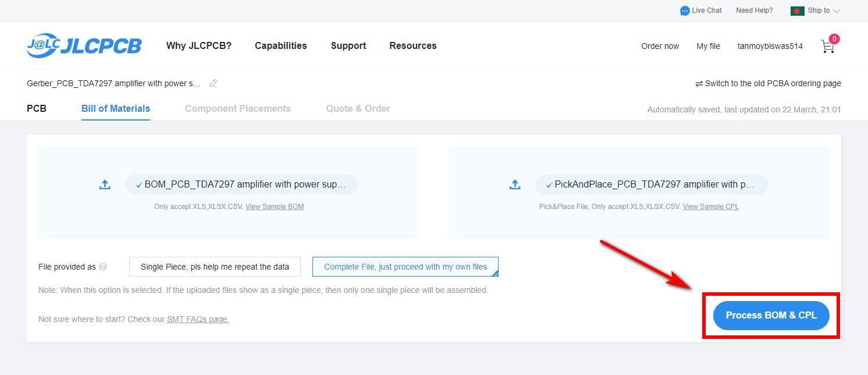The width and height of the screenshot is (868, 375).
Task: Click the Live Chat text
Action: 707,10
